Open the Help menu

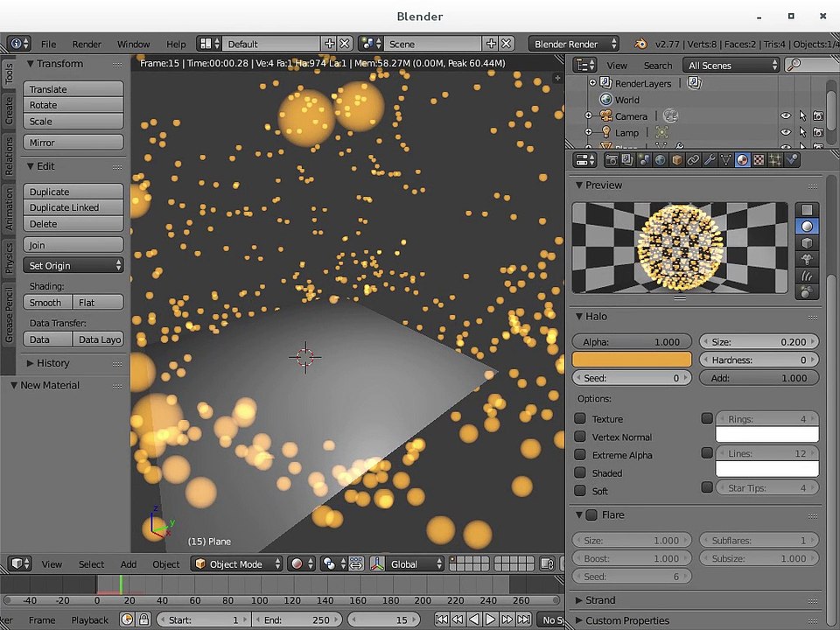tap(176, 44)
